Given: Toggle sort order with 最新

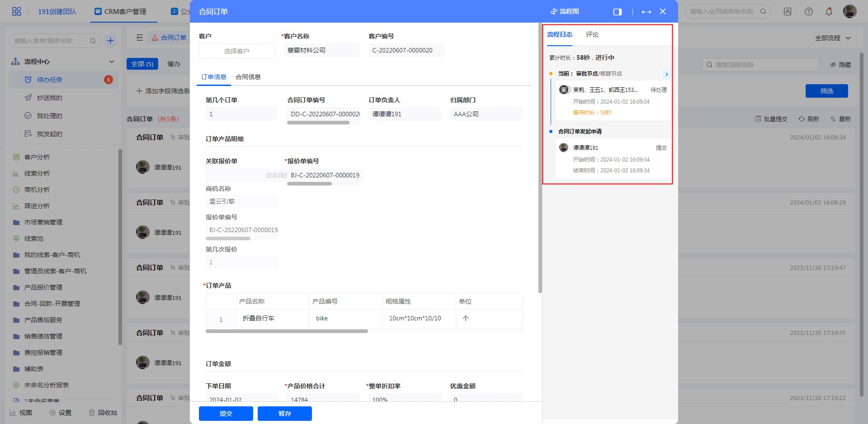Looking at the screenshot, I should click(840, 119).
